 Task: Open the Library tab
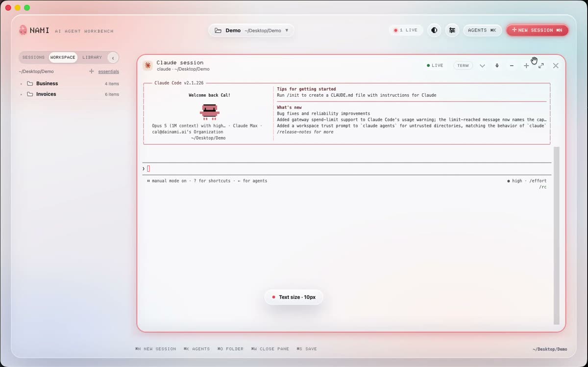92,57
